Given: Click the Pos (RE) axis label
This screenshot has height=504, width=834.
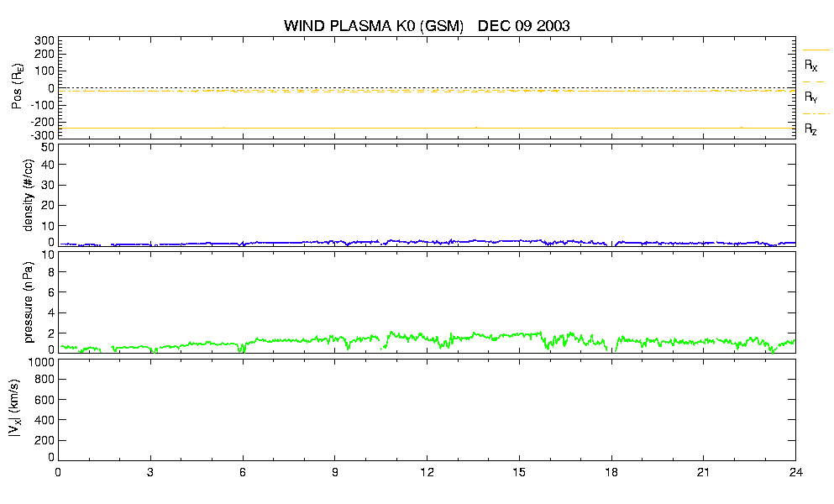Looking at the screenshot, I should point(17,87).
